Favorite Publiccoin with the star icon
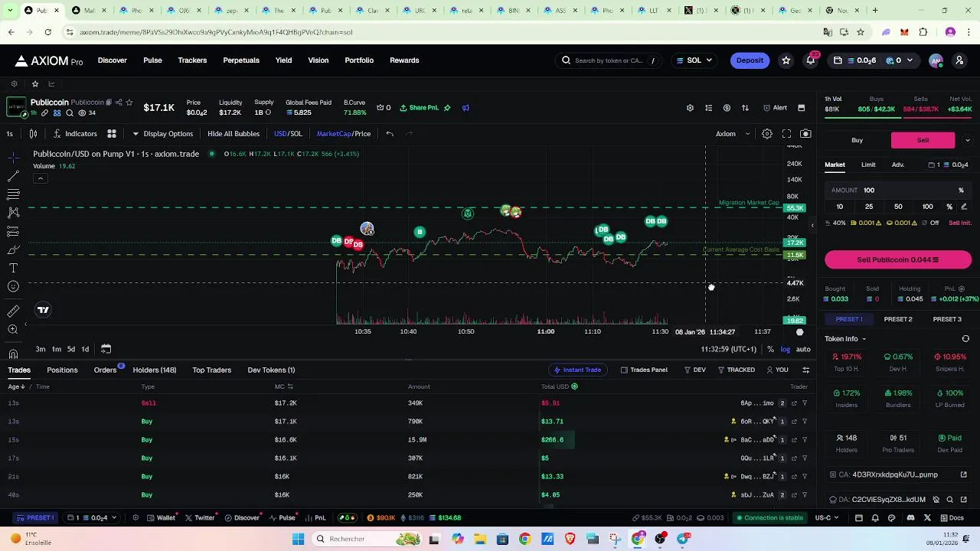 (129, 103)
